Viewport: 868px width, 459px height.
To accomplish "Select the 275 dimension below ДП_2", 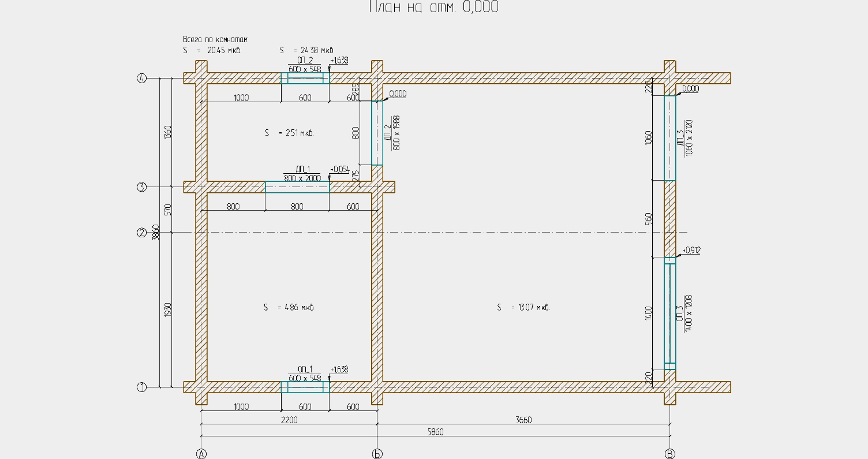I will [356, 176].
